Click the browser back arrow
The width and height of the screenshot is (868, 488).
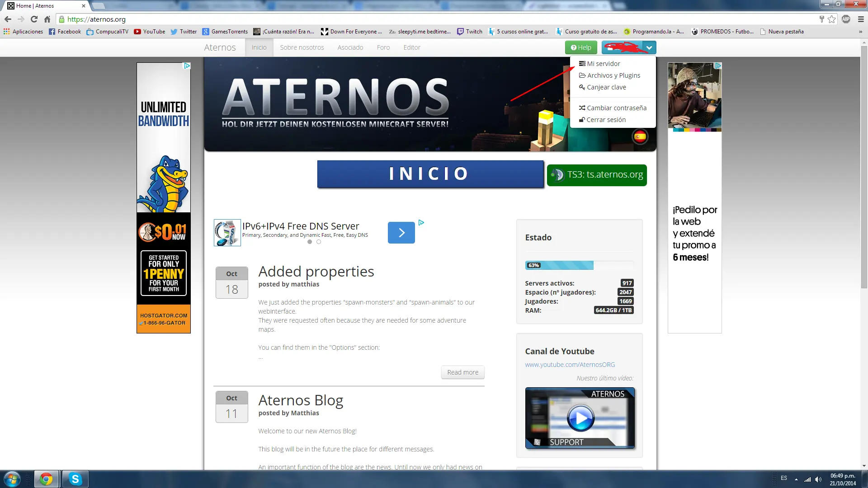(x=8, y=19)
